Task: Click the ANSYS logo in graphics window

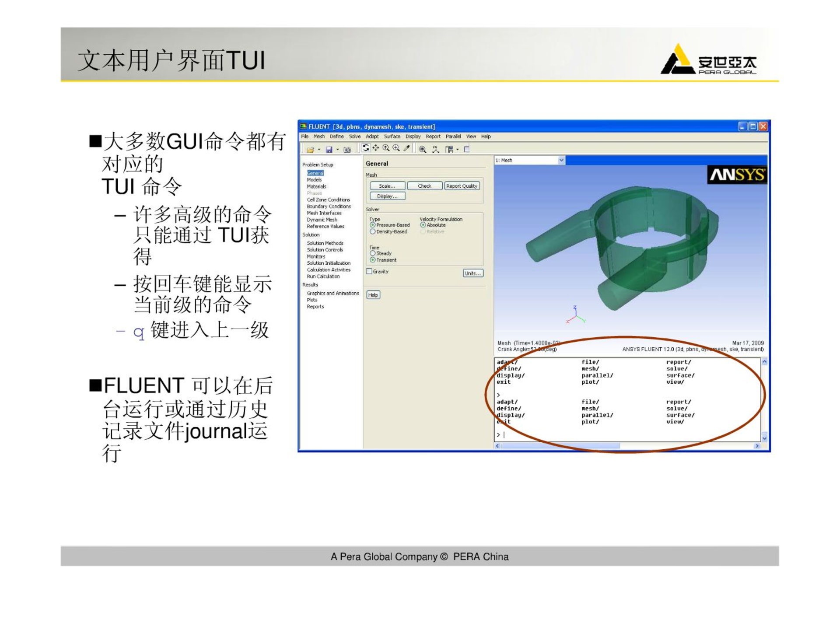Action: coord(737,175)
